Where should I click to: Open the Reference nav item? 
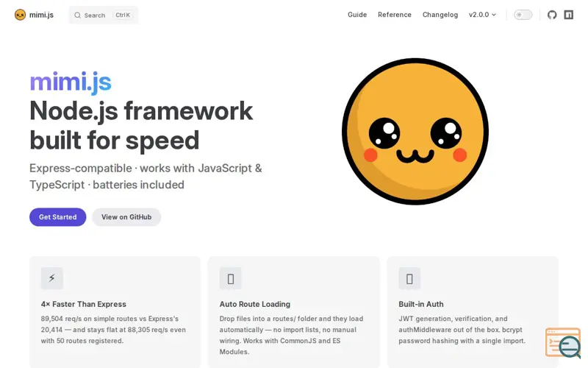[395, 15]
